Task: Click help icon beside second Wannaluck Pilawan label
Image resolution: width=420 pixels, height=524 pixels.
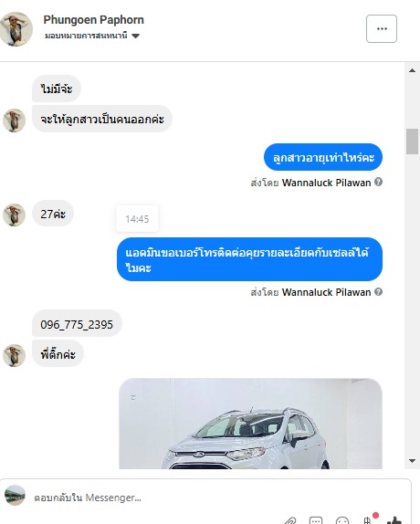Action: click(378, 292)
